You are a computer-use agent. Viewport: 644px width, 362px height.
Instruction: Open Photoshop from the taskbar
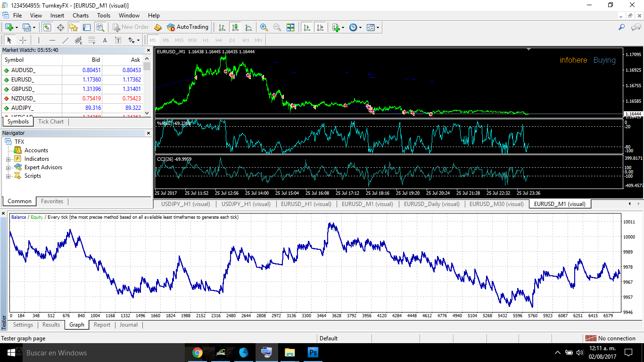pyautogui.click(x=313, y=353)
